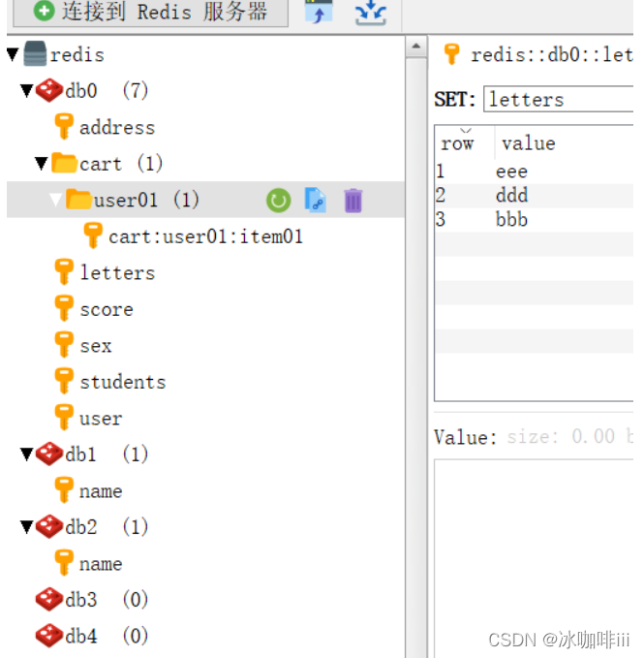Click the SET key name input field
Viewport: 644px width, 658px height.
pos(559,99)
